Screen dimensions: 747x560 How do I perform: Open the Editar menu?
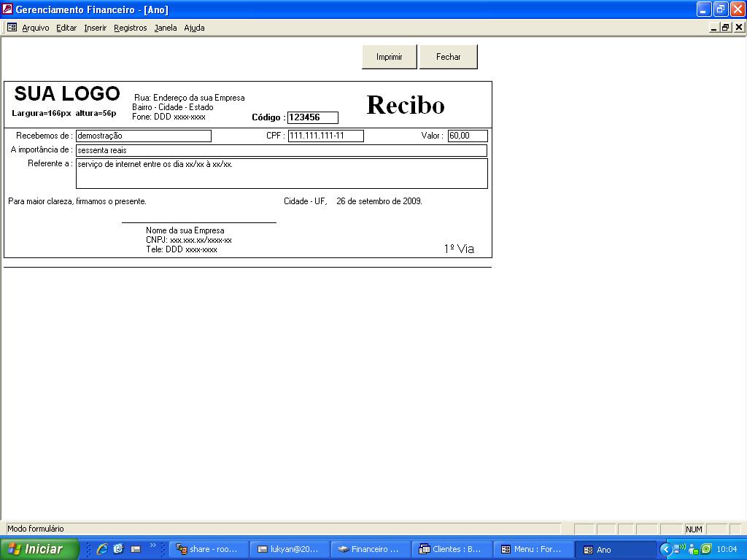click(66, 28)
